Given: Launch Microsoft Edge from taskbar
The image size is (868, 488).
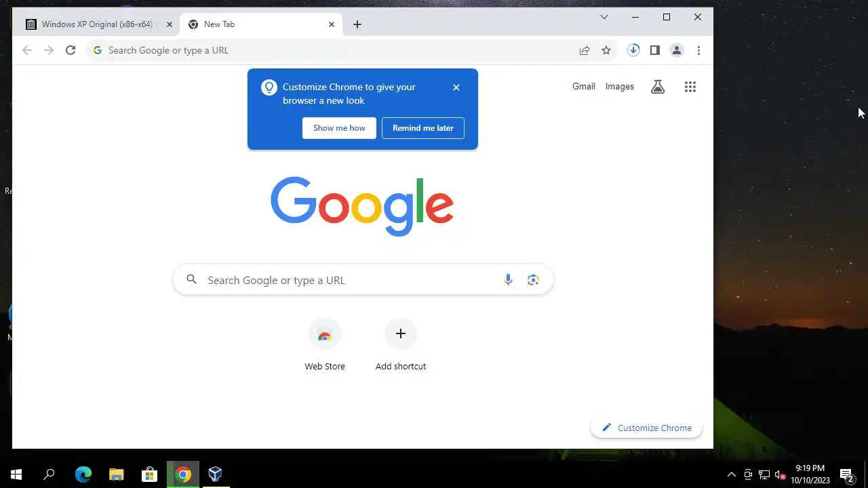Looking at the screenshot, I should [x=83, y=474].
